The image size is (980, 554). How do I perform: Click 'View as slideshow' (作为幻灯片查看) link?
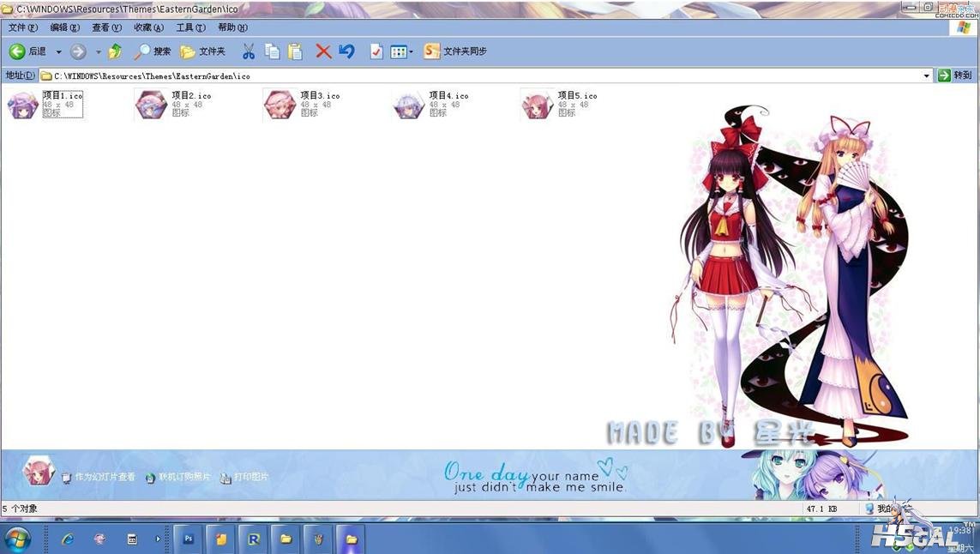click(x=104, y=478)
